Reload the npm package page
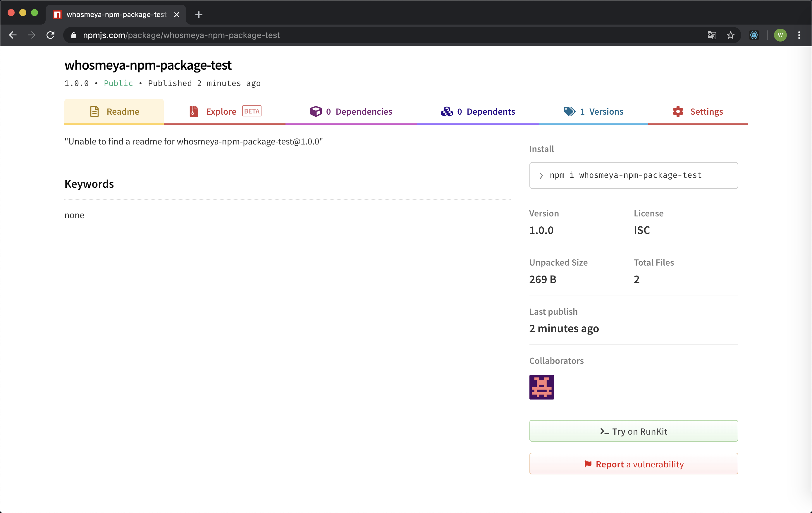Image resolution: width=812 pixels, height=513 pixels. pyautogui.click(x=51, y=35)
